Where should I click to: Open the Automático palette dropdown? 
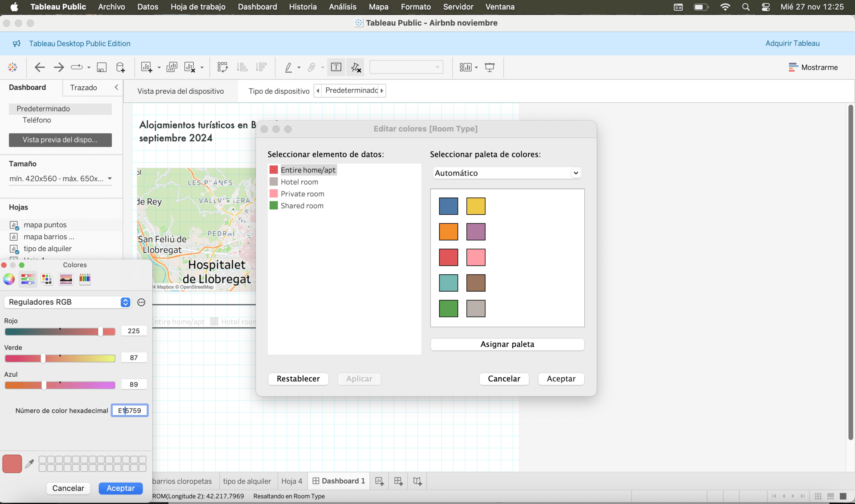tap(507, 173)
